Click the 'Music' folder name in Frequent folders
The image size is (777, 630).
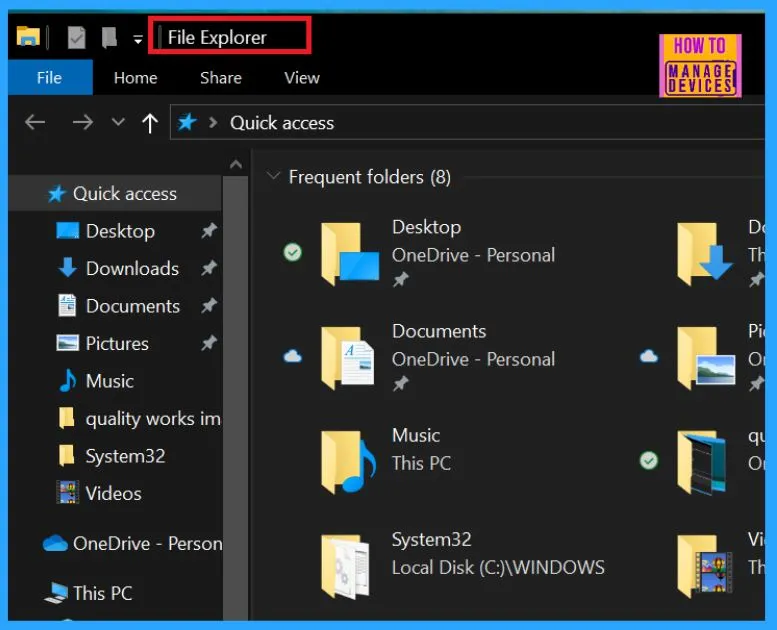(416, 435)
